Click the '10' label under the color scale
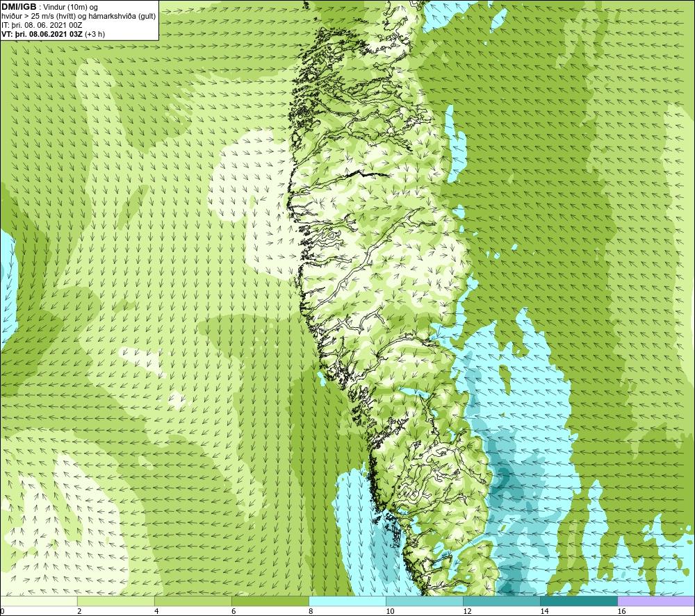The height and width of the screenshot is (616, 695). point(390,612)
